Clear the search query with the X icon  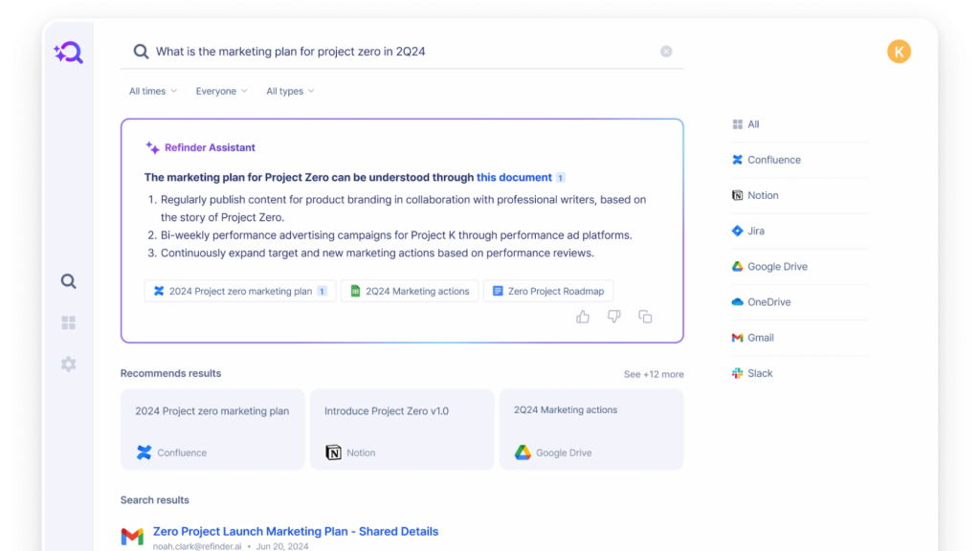[666, 52]
